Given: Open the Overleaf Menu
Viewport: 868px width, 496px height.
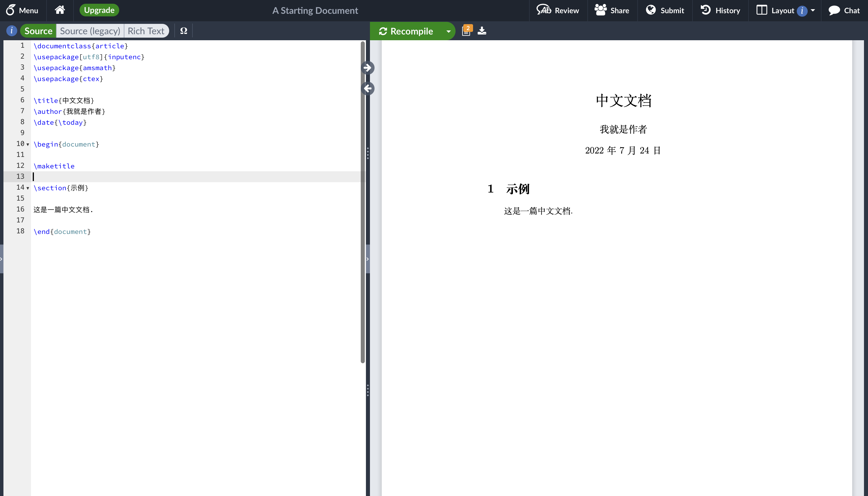Looking at the screenshot, I should [x=22, y=11].
